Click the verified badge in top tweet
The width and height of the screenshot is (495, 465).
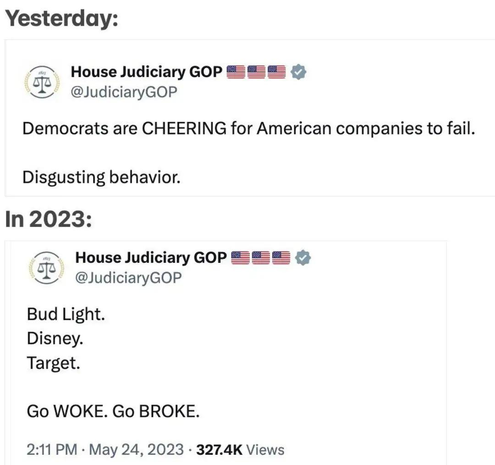[x=298, y=72]
